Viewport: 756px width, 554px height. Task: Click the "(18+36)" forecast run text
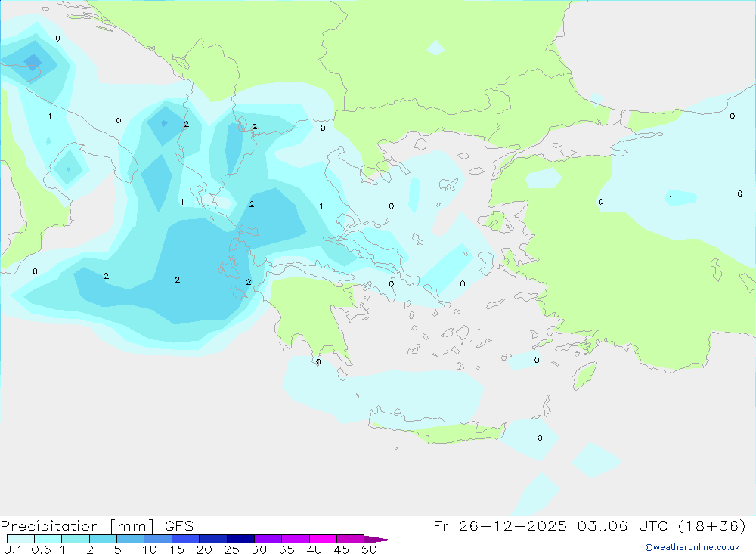712,526
